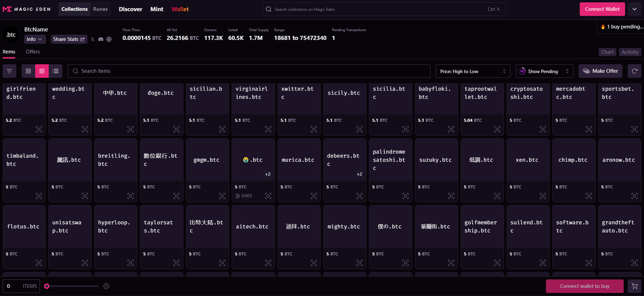Switch to the Offers tab
Image resolution: width=644 pixels, height=296 pixels.
tap(33, 52)
